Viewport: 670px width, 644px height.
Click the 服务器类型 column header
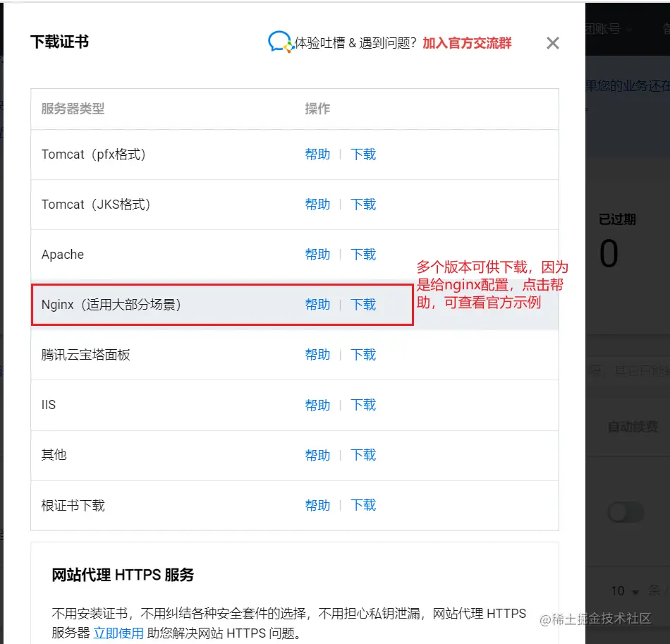(x=73, y=109)
